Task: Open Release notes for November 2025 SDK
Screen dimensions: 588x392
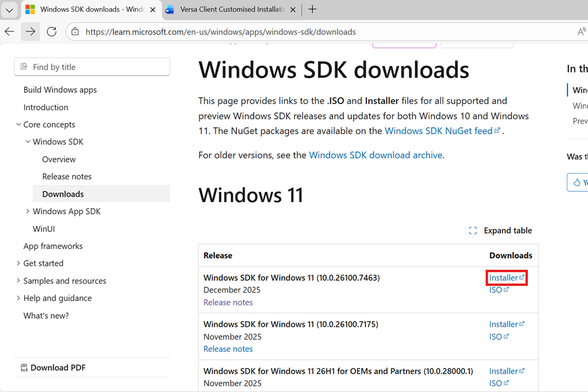Action: pyautogui.click(x=228, y=349)
